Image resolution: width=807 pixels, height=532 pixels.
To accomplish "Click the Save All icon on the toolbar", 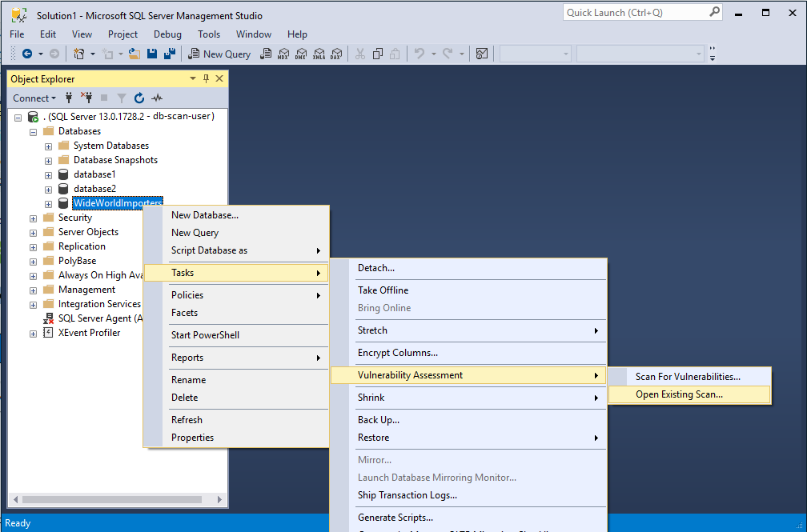I will [x=168, y=54].
